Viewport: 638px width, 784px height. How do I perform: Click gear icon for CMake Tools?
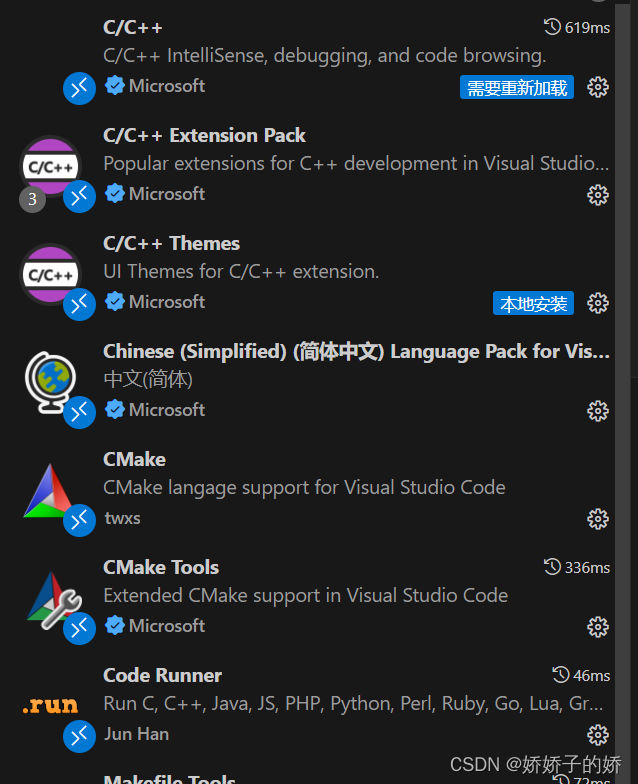tap(598, 627)
